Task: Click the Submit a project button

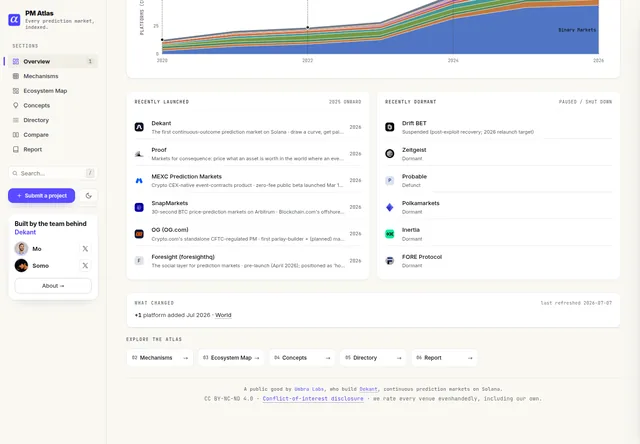Action: pyautogui.click(x=41, y=195)
